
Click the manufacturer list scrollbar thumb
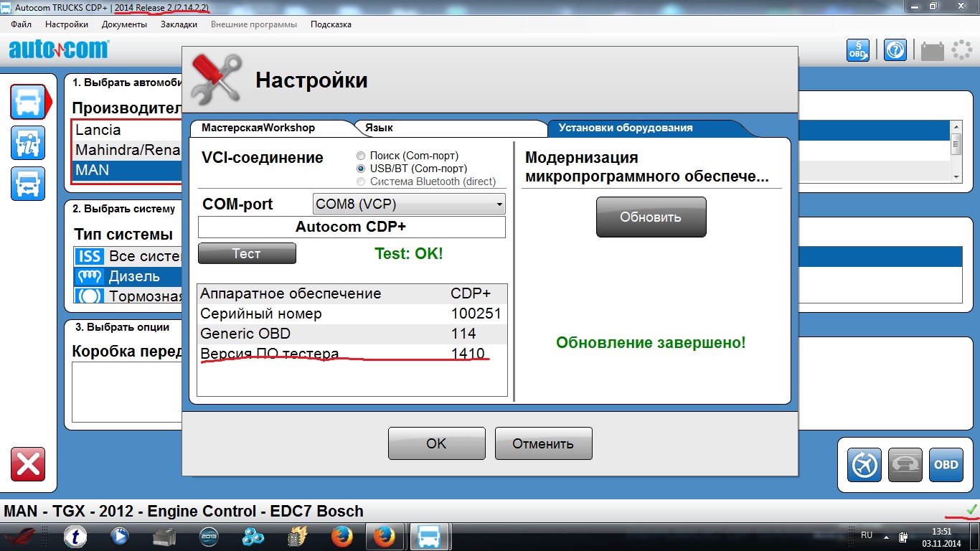[x=956, y=146]
